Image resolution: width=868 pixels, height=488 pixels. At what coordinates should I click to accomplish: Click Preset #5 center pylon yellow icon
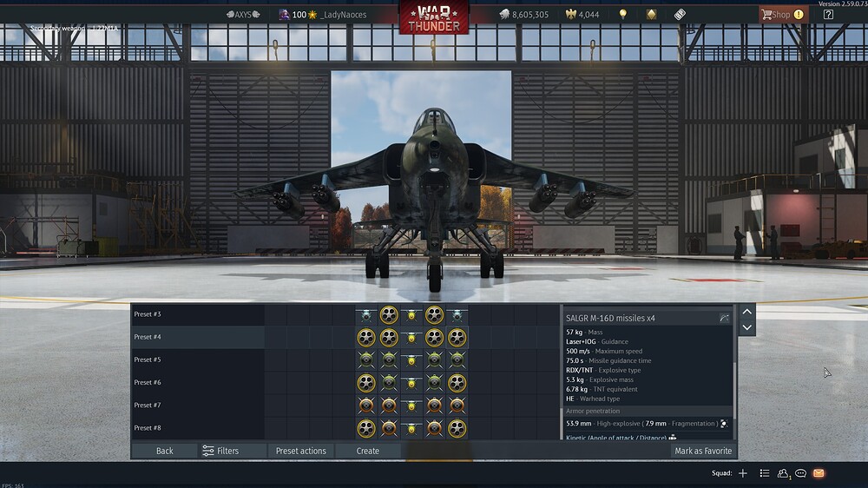coord(411,360)
